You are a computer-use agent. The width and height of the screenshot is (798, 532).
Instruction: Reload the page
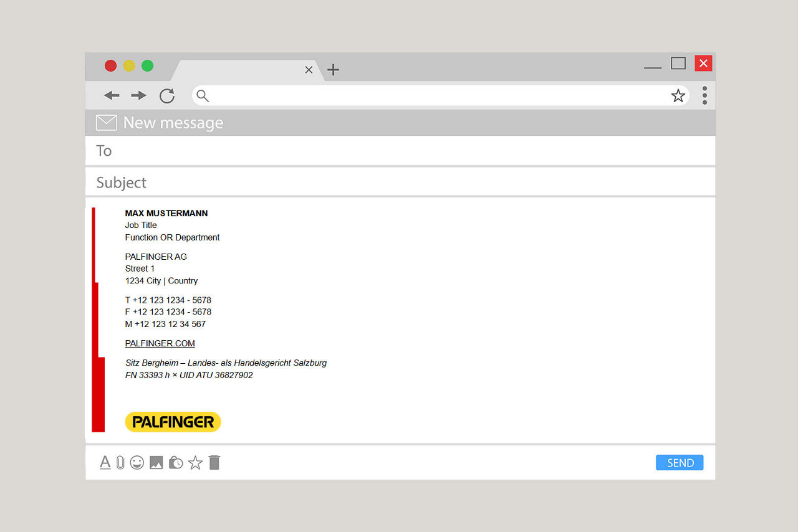(x=166, y=95)
